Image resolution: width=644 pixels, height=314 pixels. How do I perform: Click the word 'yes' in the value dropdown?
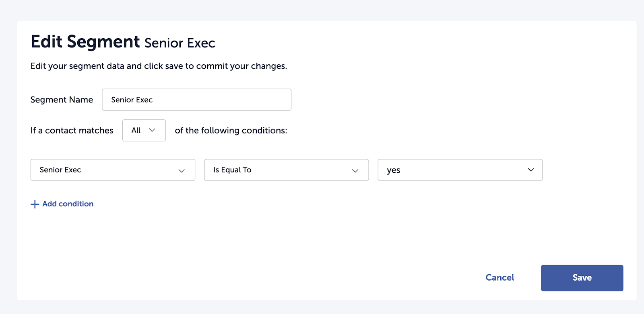click(x=394, y=170)
